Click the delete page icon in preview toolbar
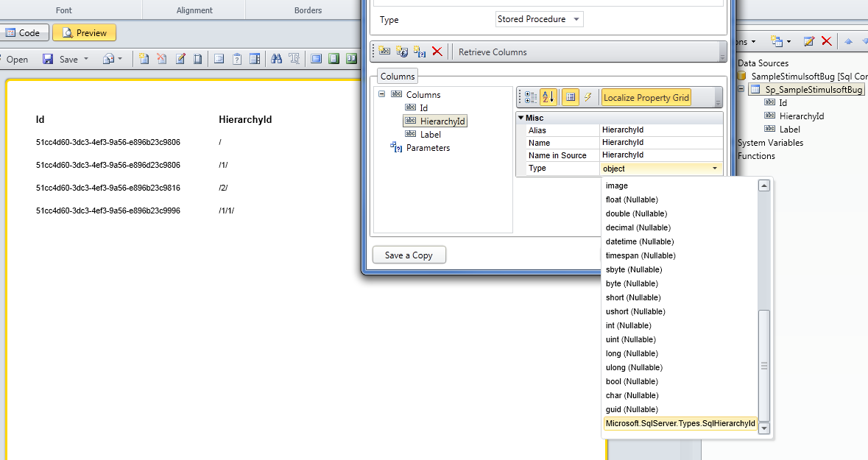The image size is (868, 460). tap(162, 59)
